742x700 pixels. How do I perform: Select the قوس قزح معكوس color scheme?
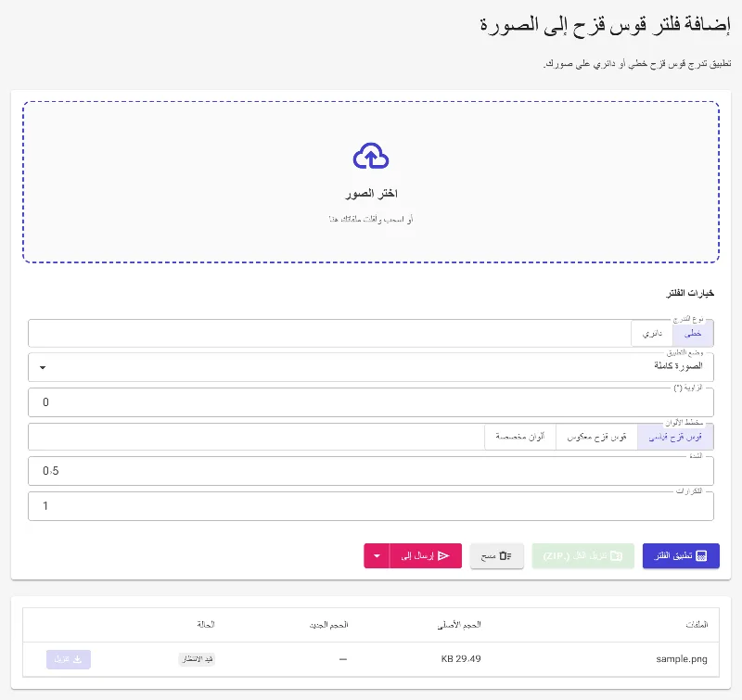point(596,437)
